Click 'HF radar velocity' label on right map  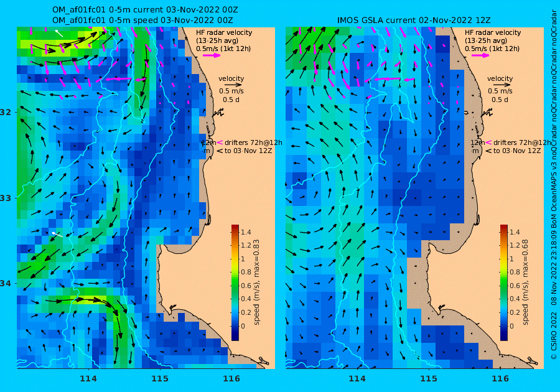493,32
